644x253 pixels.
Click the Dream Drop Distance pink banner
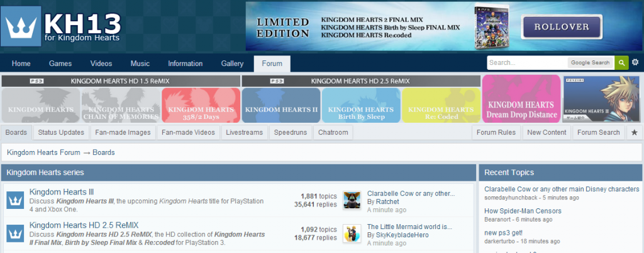[x=521, y=99]
